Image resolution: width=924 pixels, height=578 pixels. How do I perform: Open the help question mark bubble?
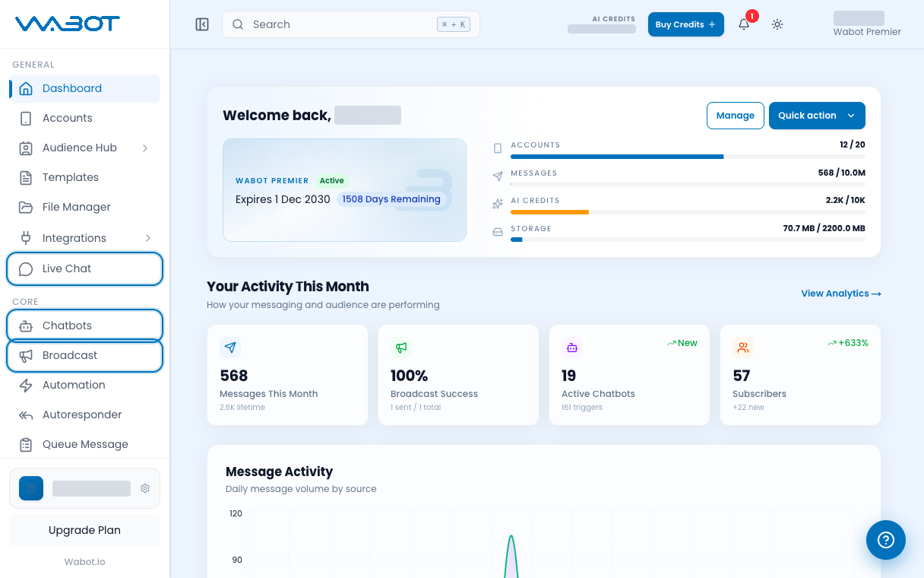click(886, 540)
